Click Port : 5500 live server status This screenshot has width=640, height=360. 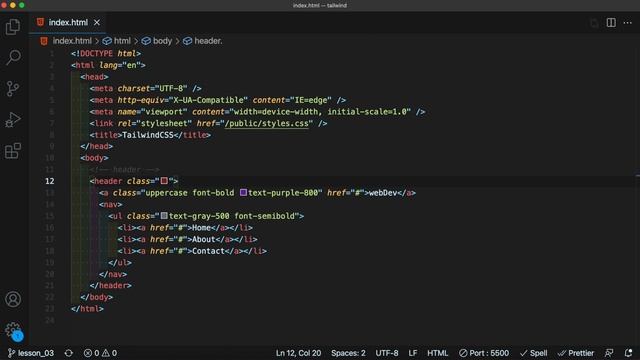point(484,353)
